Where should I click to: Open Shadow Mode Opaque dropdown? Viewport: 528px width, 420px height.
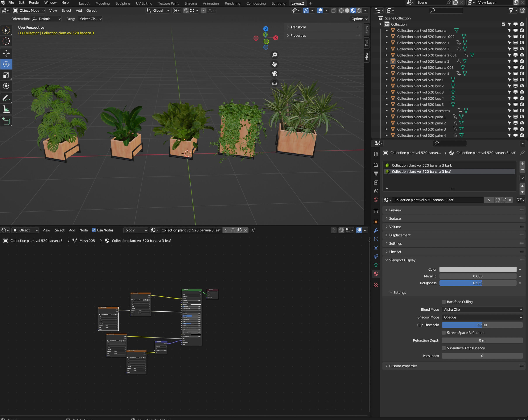(483, 317)
